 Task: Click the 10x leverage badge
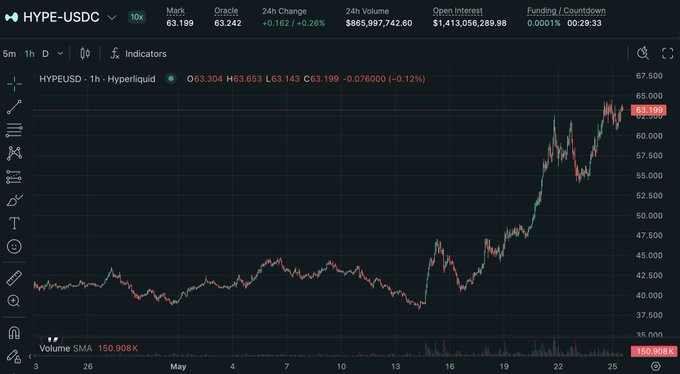pos(137,17)
